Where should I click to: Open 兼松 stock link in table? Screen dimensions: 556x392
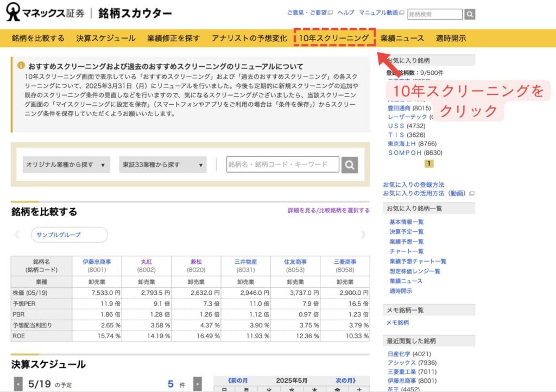pos(196,262)
